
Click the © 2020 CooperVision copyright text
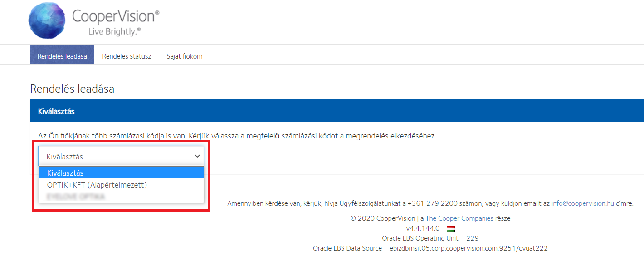[383, 218]
